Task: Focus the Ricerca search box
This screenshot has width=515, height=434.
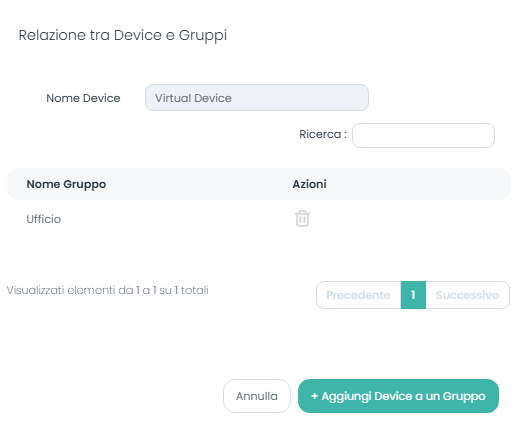Action: (x=423, y=135)
